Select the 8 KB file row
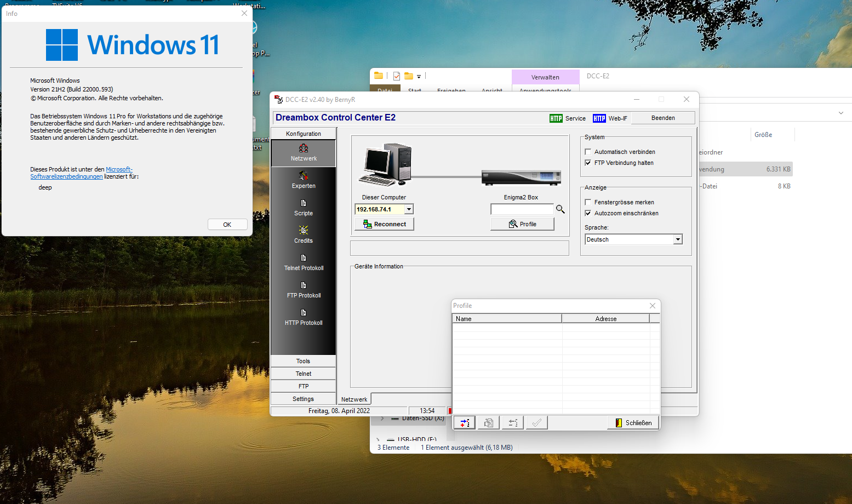 pyautogui.click(x=746, y=186)
